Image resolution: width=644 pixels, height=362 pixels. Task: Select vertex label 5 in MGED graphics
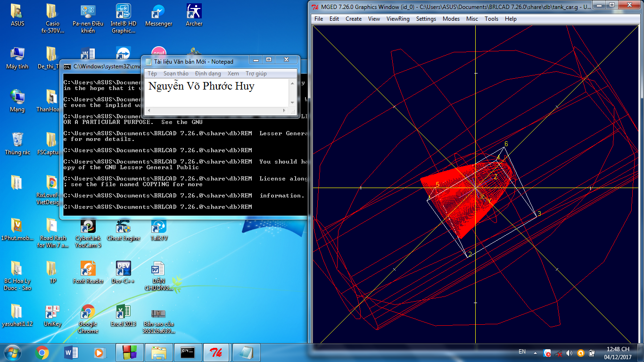[x=438, y=184]
